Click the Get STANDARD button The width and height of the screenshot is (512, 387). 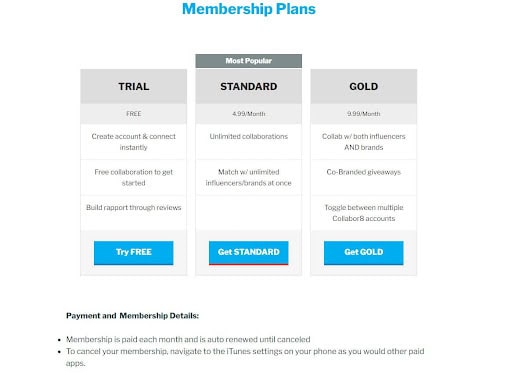[249, 253]
